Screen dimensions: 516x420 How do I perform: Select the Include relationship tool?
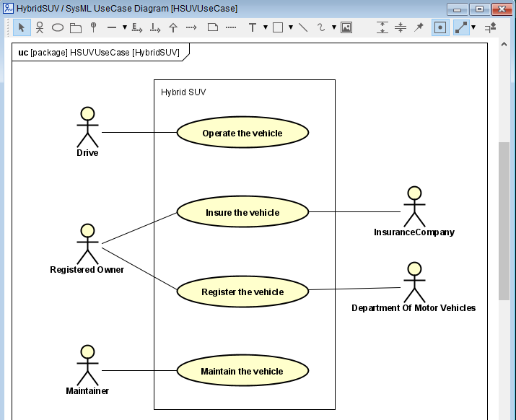click(x=154, y=27)
